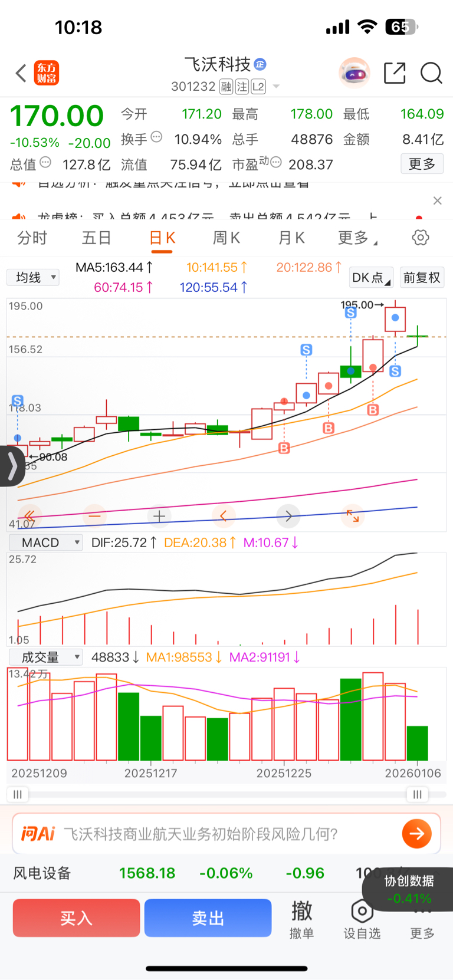Zoom in chart with plus icon
This screenshot has width=453, height=980.
(159, 516)
